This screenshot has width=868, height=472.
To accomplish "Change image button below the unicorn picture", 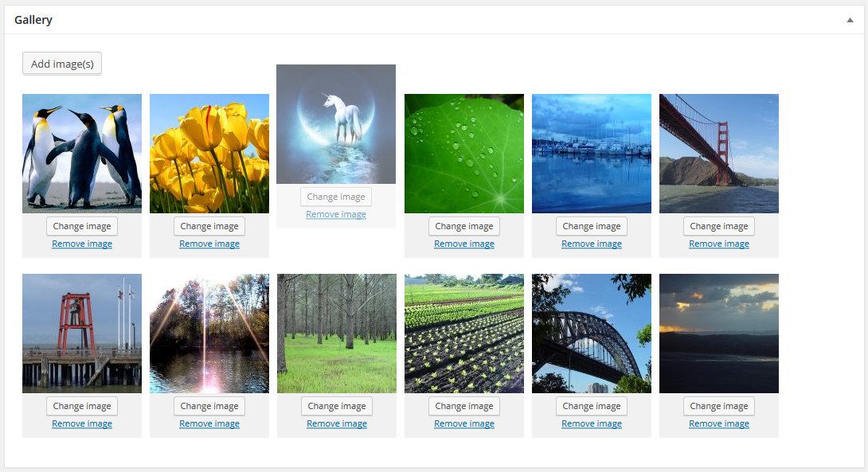I will 336,197.
